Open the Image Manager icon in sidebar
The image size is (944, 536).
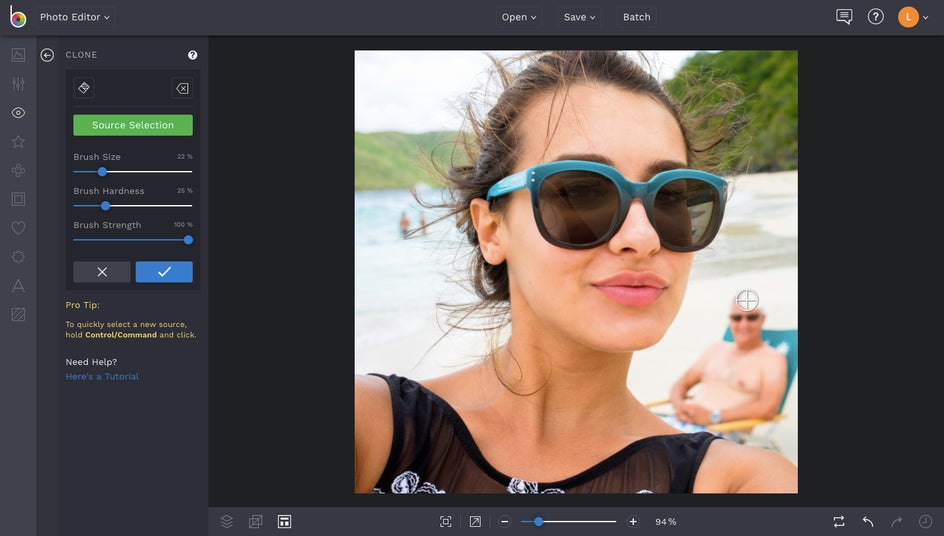(18, 55)
